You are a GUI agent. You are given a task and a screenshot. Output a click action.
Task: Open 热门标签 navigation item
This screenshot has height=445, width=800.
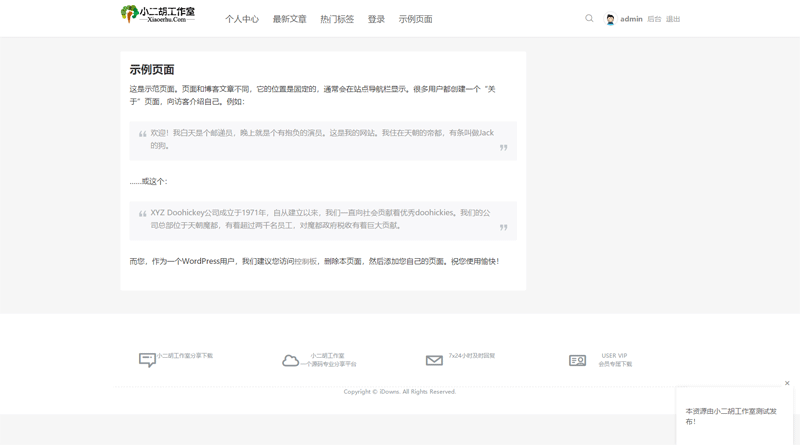(x=337, y=19)
